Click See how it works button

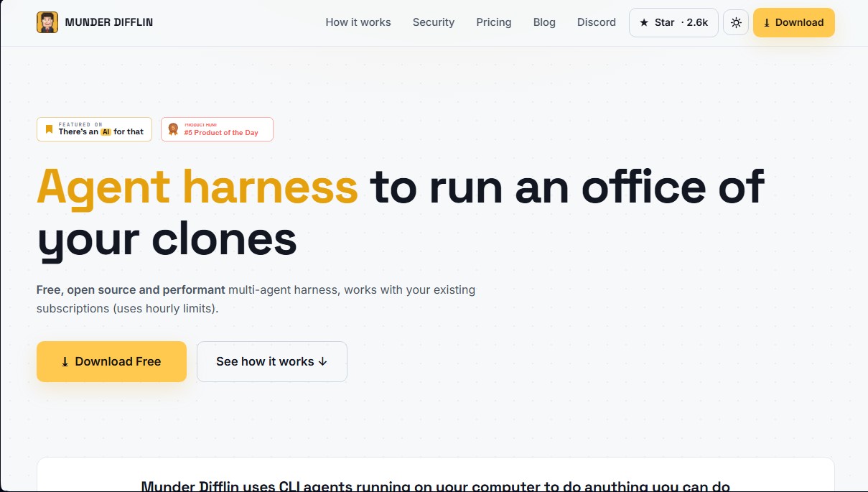272,361
